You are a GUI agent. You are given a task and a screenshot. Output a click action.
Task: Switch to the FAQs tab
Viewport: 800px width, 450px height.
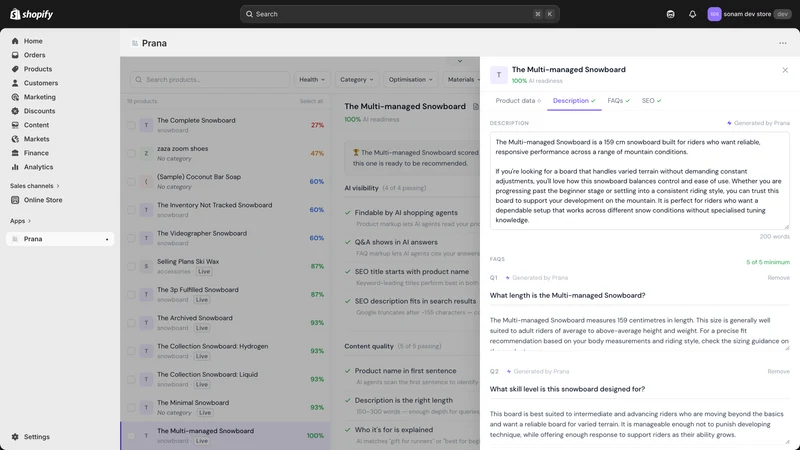(x=618, y=101)
